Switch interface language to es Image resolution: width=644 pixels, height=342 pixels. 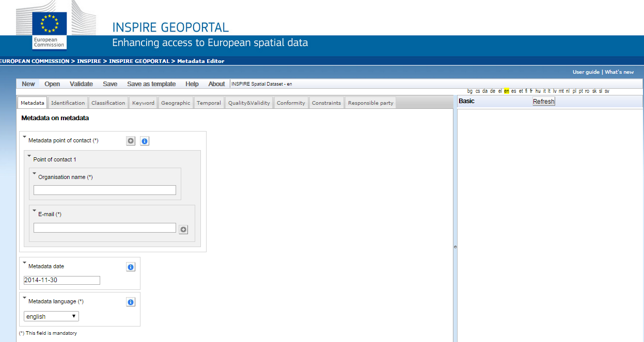coord(513,91)
